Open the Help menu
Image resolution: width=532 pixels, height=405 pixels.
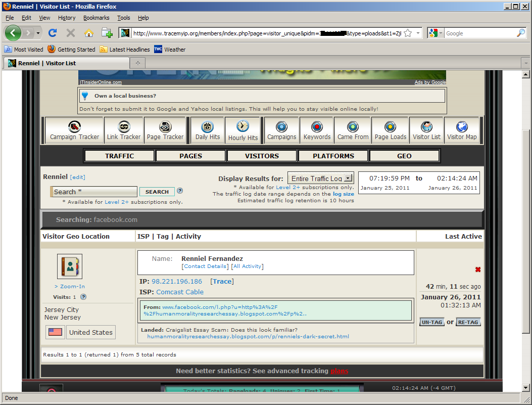pyautogui.click(x=143, y=18)
